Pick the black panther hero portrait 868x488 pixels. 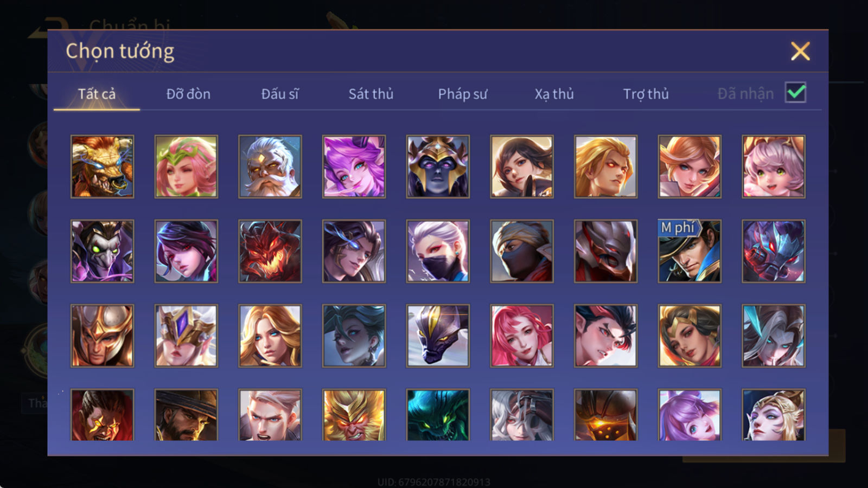[x=438, y=336]
